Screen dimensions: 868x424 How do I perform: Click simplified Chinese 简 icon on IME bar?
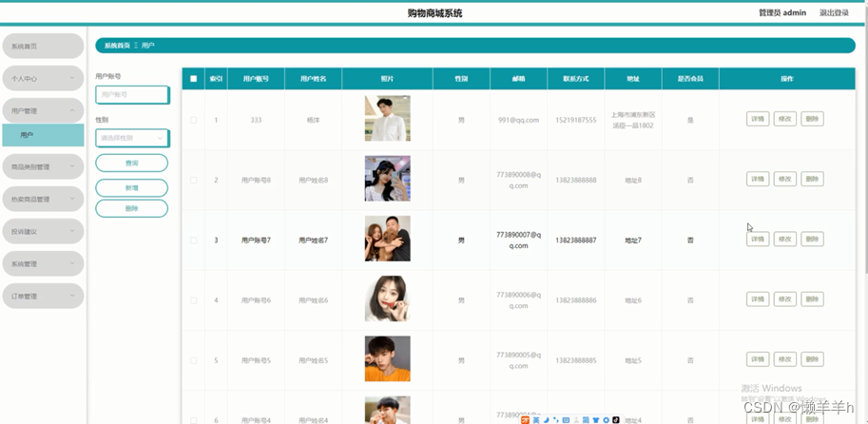click(587, 420)
